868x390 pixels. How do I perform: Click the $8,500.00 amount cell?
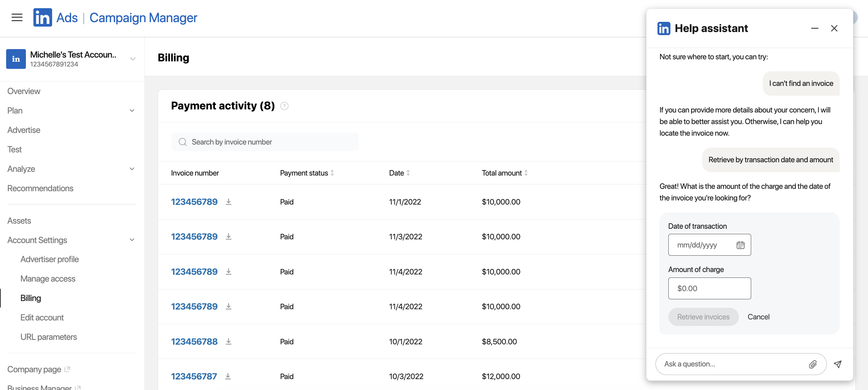tap(499, 342)
